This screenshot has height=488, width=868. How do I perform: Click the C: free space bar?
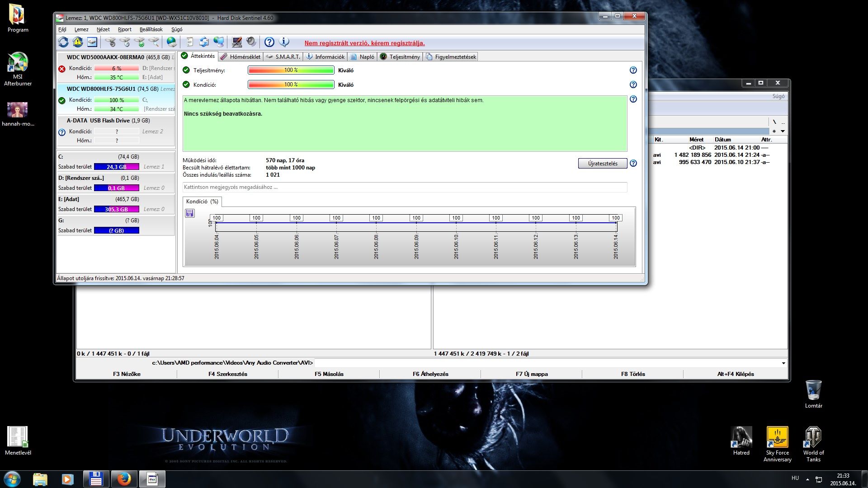point(116,167)
